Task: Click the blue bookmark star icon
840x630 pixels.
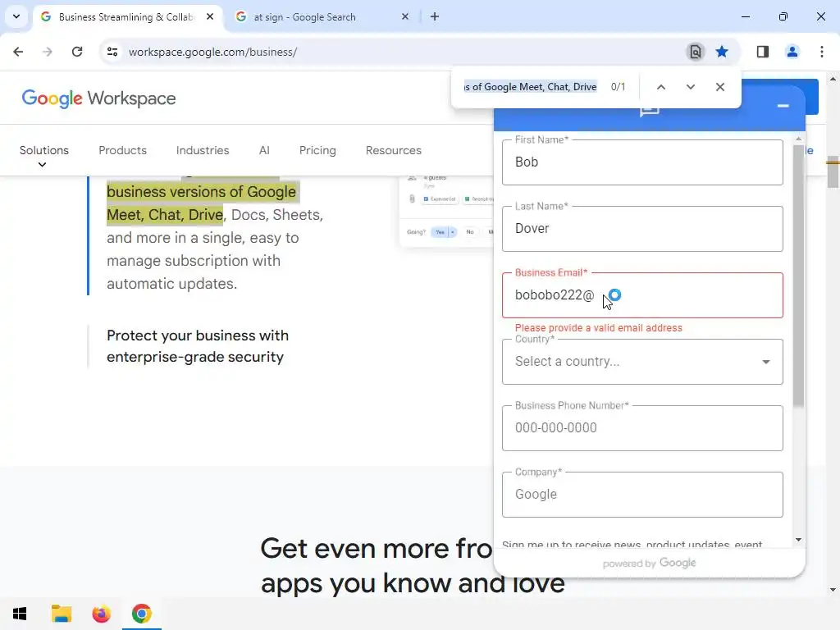Action: point(722,52)
